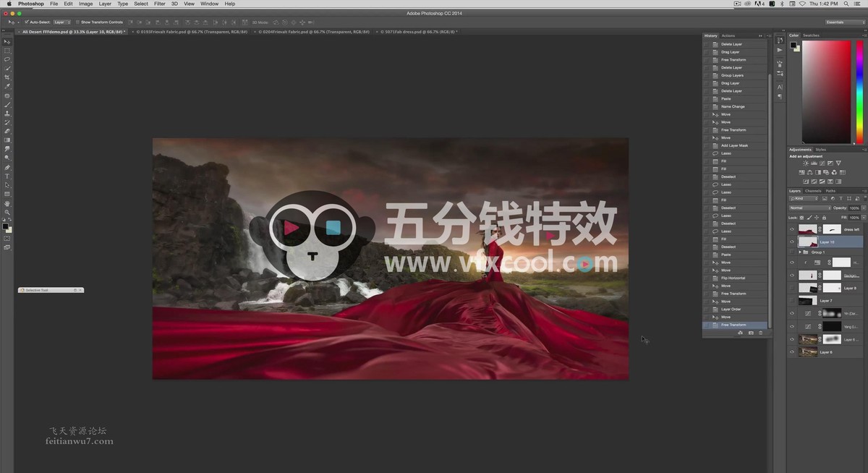Screen dimensions: 868x473
Task: Add a Levels adjustment
Action: [813, 163]
